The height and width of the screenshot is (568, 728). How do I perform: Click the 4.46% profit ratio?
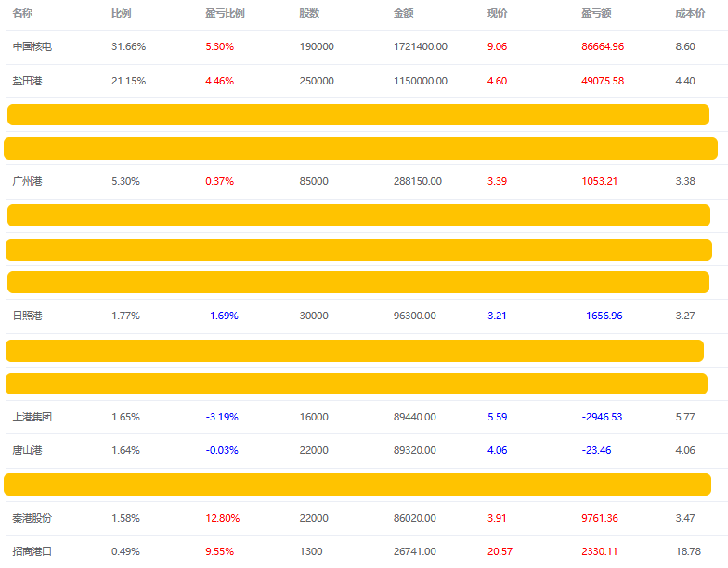coord(219,82)
